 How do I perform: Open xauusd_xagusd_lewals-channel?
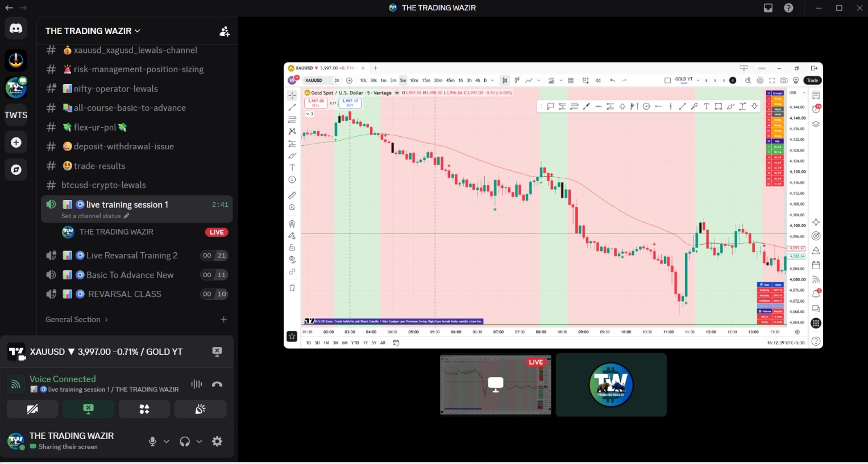137,50
